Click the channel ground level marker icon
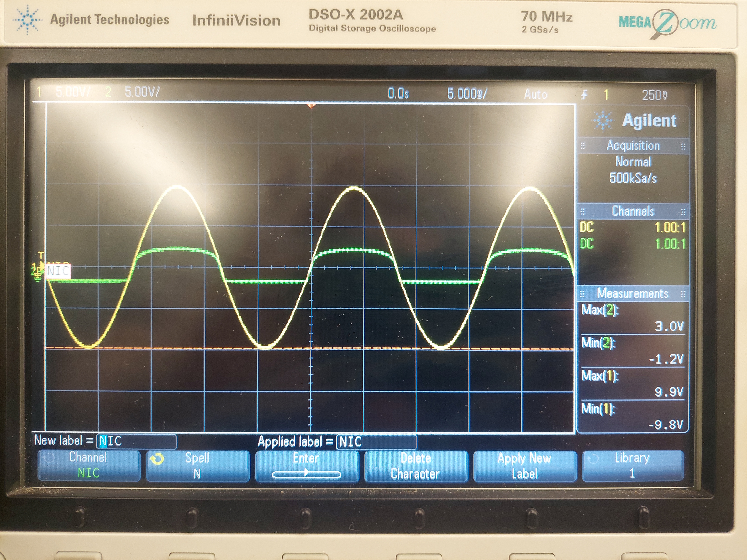Image resolution: width=747 pixels, height=560 pixels. [x=37, y=272]
